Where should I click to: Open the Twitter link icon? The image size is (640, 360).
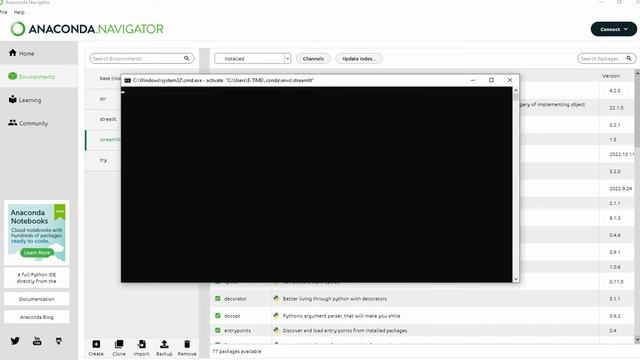point(15,340)
